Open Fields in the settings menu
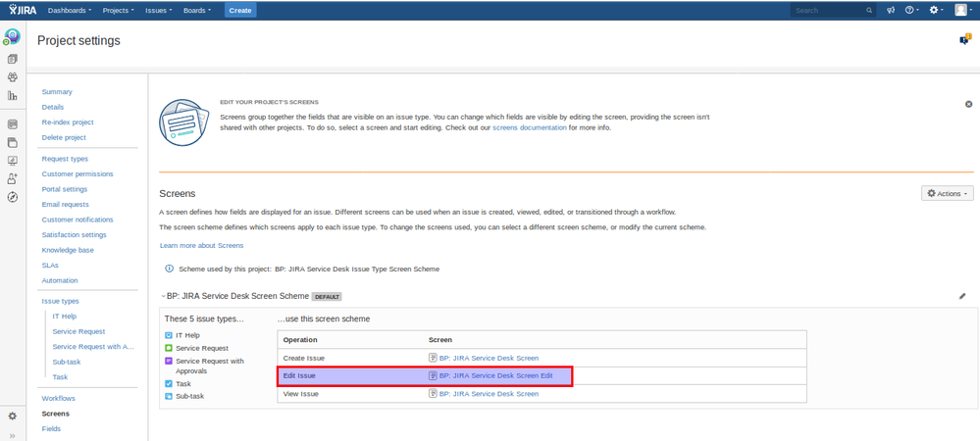The height and width of the screenshot is (441, 980). tap(51, 429)
